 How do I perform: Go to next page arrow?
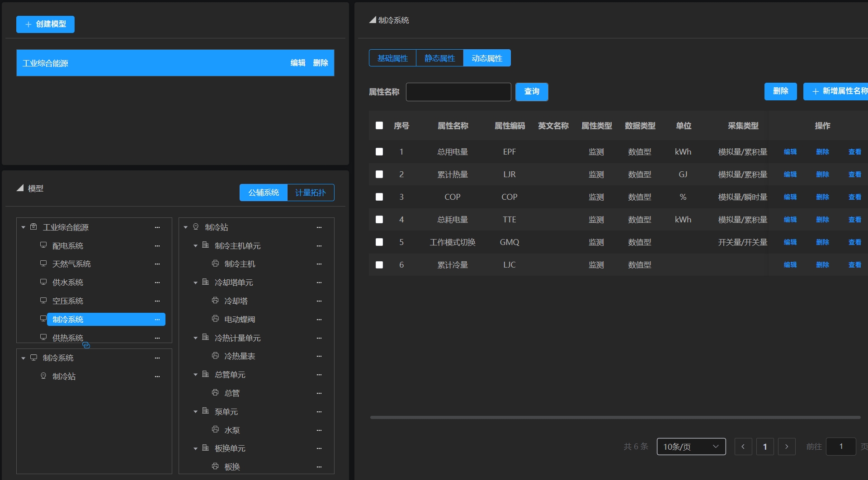pos(787,447)
